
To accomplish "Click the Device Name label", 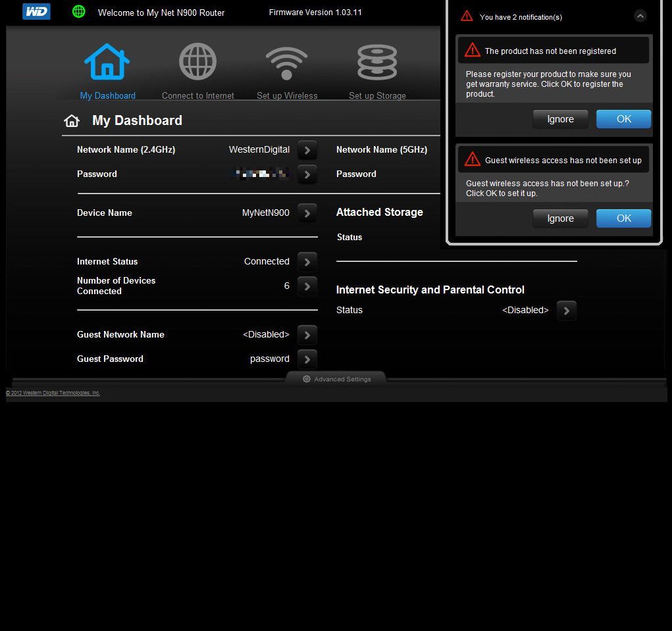I will (x=104, y=213).
